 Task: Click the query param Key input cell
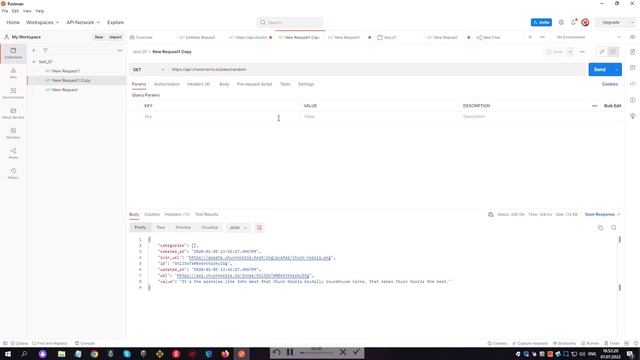[x=221, y=117]
